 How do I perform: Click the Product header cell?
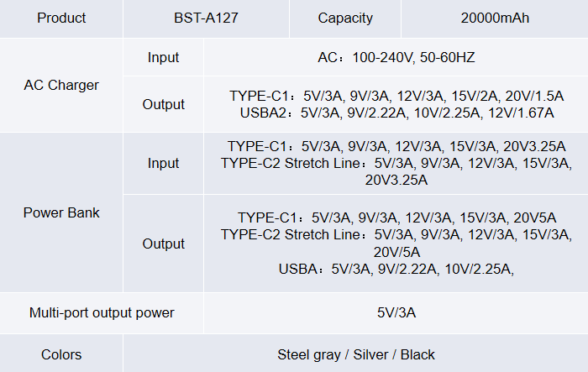61,18
